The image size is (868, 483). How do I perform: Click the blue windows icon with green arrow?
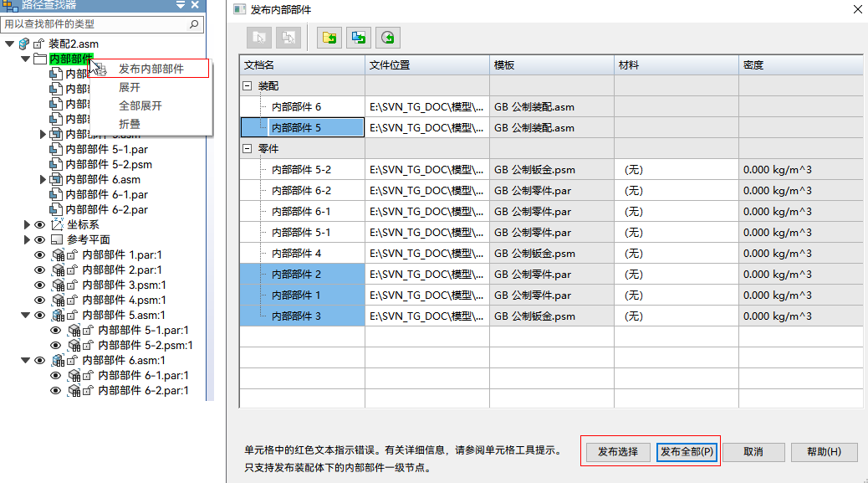pos(359,37)
